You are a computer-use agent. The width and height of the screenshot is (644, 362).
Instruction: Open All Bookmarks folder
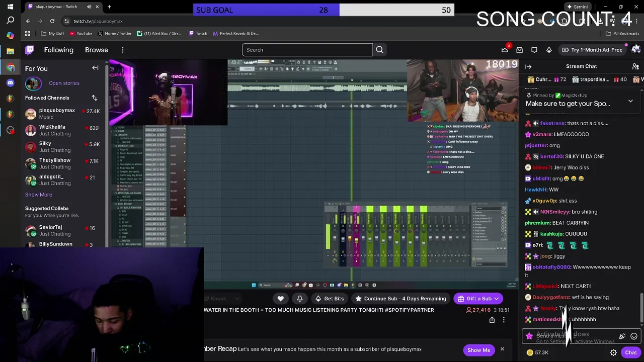click(x=622, y=34)
